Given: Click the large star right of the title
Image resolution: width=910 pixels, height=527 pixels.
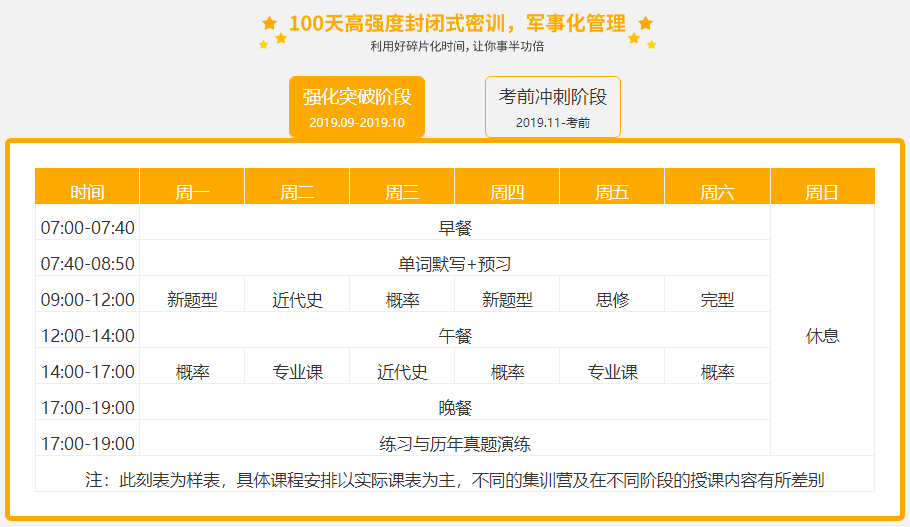Looking at the screenshot, I should tap(645, 22).
